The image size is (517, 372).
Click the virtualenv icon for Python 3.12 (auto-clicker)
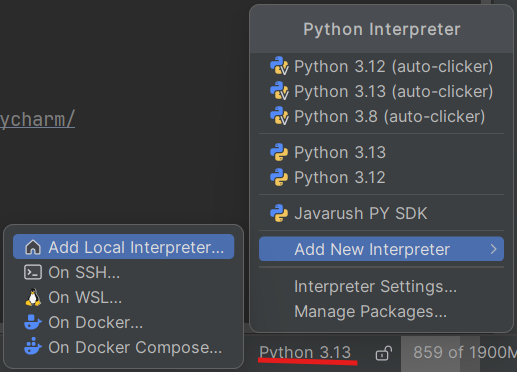pos(279,66)
